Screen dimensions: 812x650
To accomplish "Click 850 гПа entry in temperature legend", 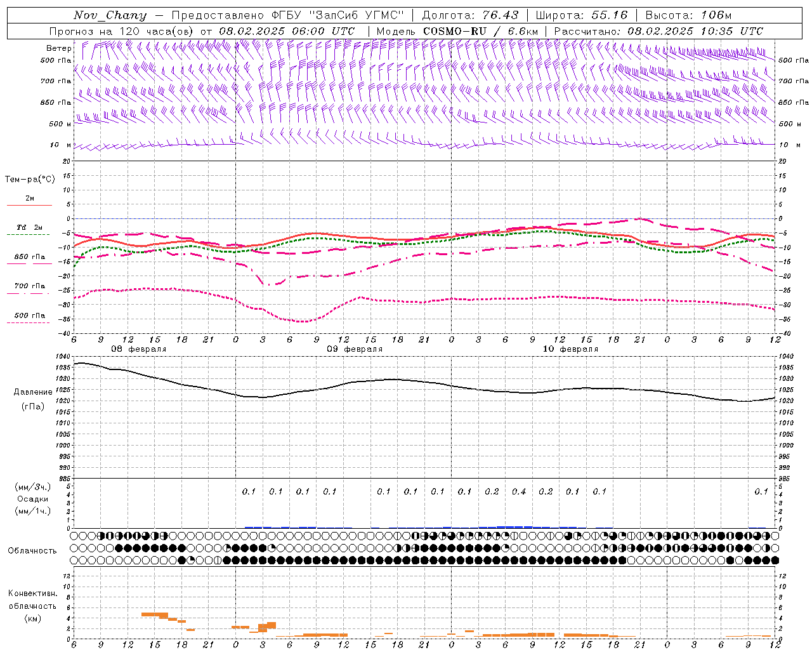I will pyautogui.click(x=30, y=256).
